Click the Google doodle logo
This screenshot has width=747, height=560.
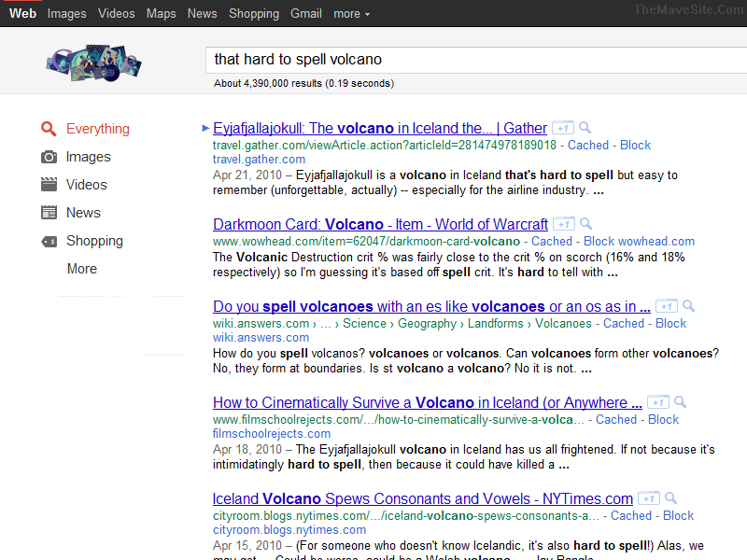coord(93,63)
